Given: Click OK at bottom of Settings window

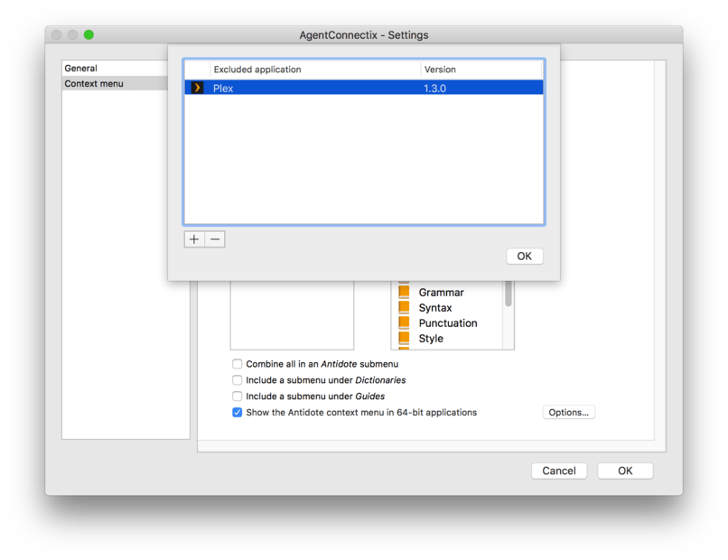Looking at the screenshot, I should coord(625,471).
